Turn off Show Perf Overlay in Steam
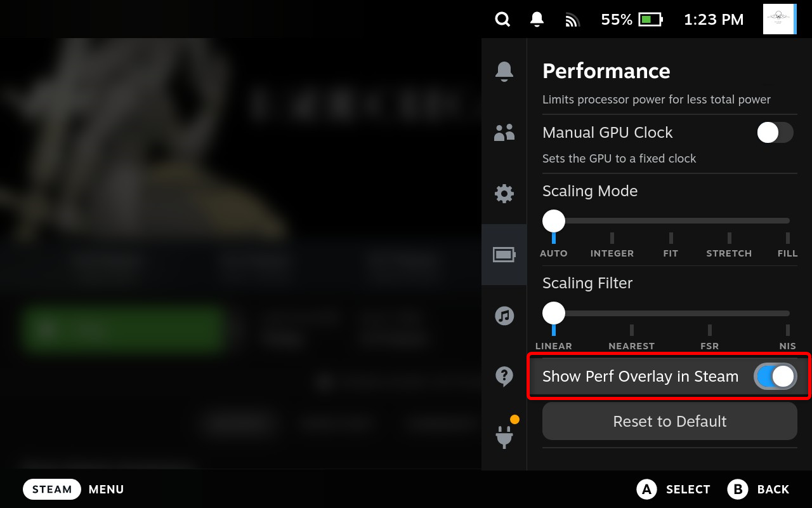The width and height of the screenshot is (812, 508). pos(775,377)
